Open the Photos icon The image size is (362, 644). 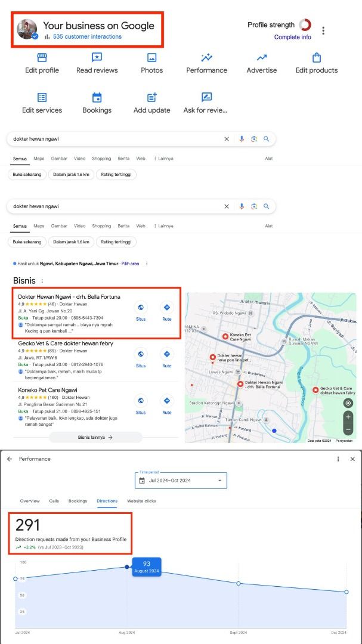point(151,58)
